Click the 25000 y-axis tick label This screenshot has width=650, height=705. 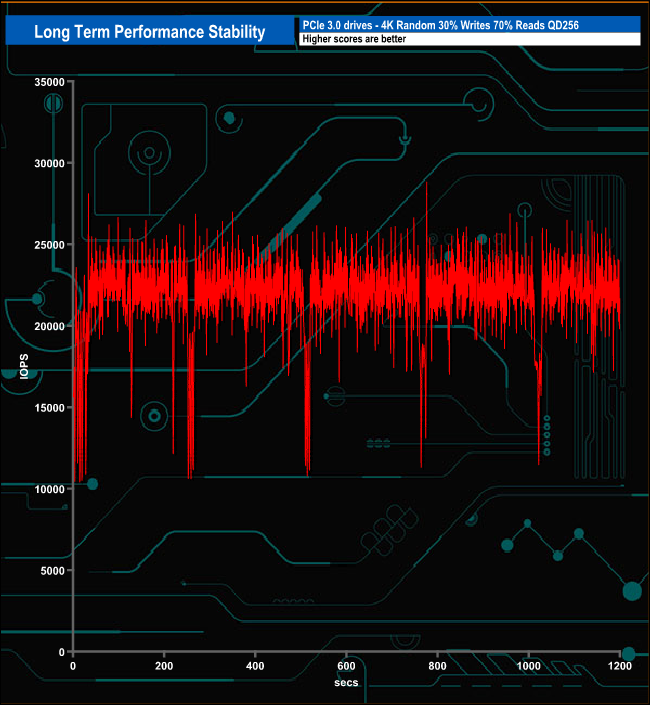click(47, 245)
